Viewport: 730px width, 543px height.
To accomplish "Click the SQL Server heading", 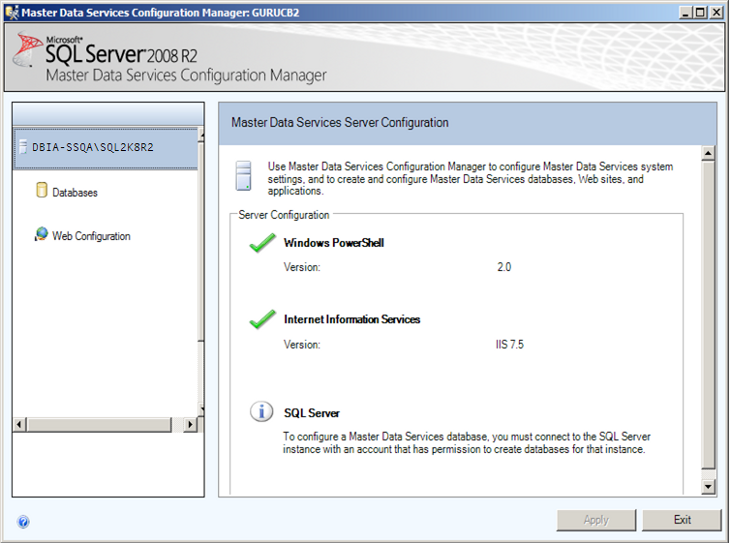I will click(312, 413).
